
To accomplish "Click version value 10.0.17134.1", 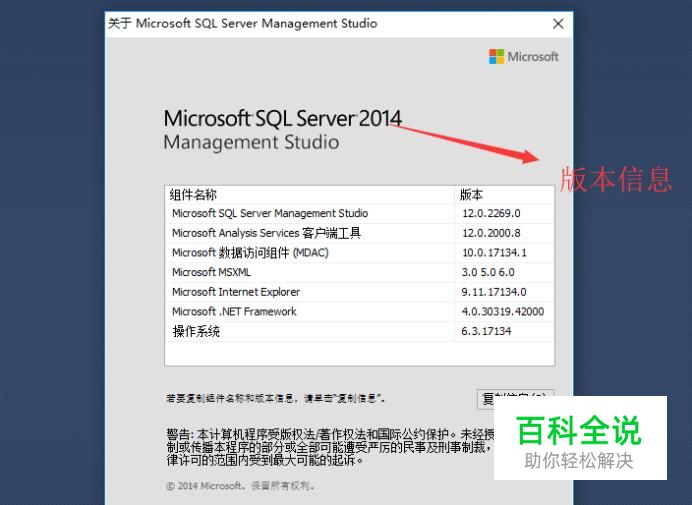I will coord(494,252).
